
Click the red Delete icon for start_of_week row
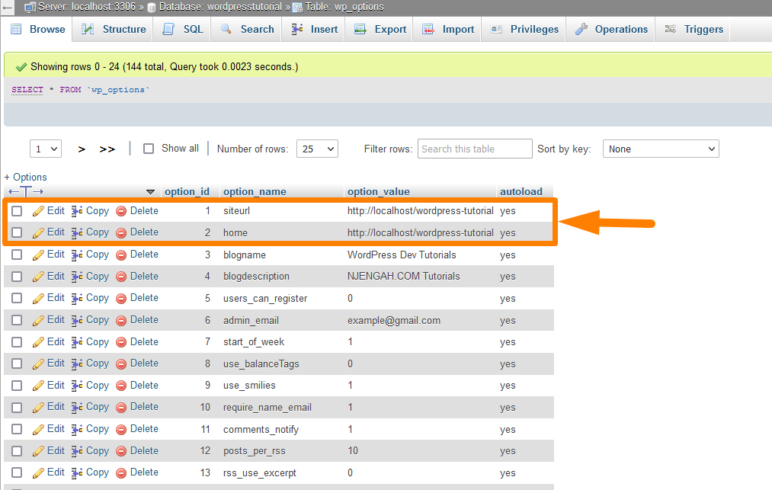[x=121, y=342]
